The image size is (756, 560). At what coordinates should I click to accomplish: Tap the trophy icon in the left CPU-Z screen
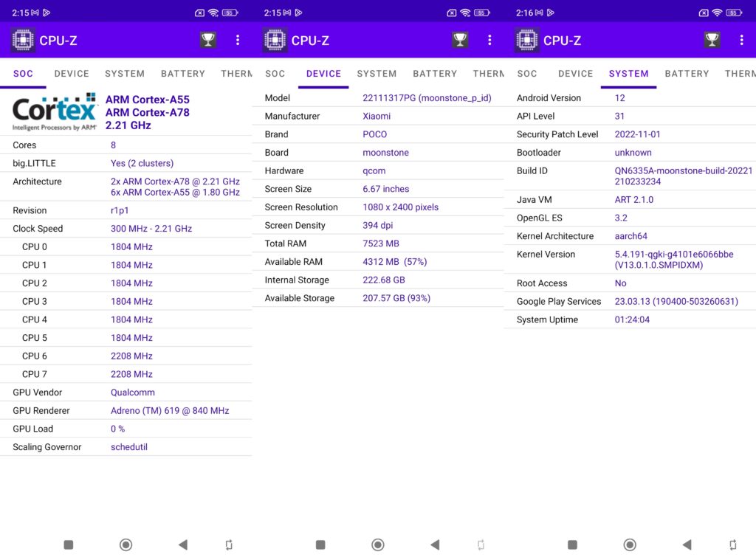coord(208,40)
